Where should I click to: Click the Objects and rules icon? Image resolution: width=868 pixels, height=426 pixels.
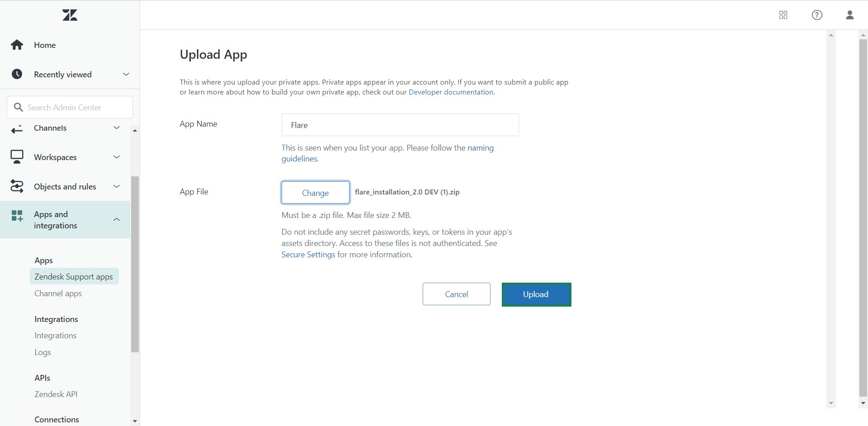[x=17, y=186]
